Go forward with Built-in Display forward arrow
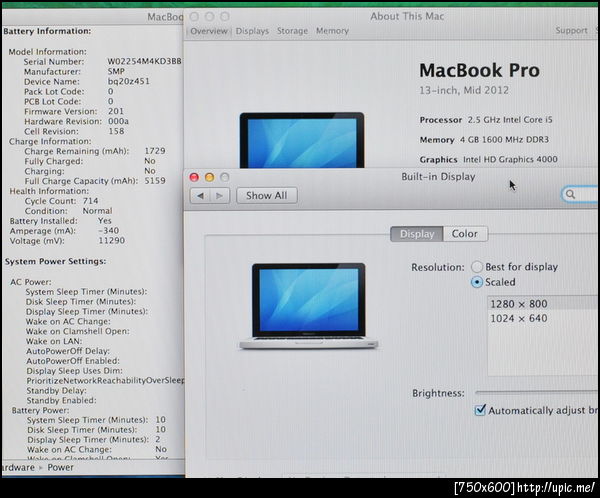Viewport: 600px width, 498px height. 220,196
